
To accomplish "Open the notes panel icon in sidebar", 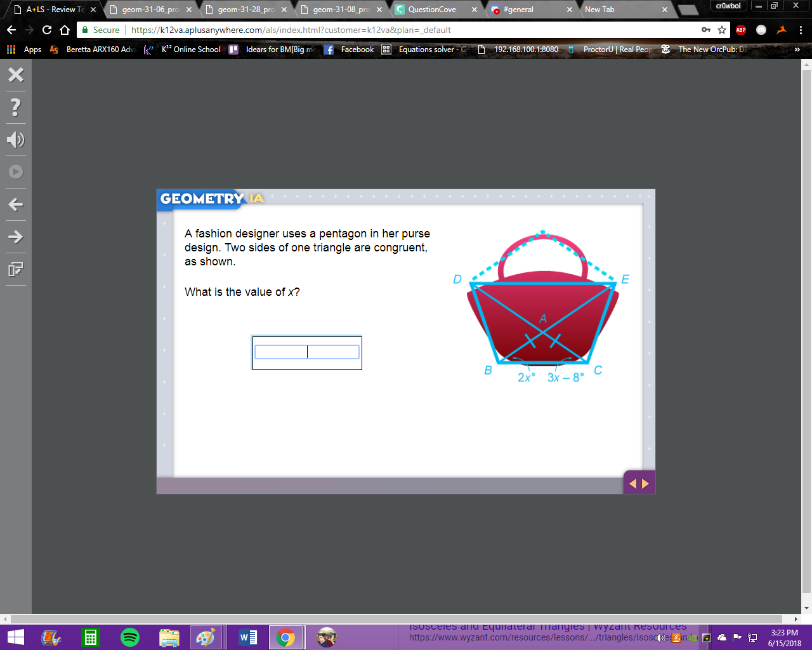I will tap(16, 269).
